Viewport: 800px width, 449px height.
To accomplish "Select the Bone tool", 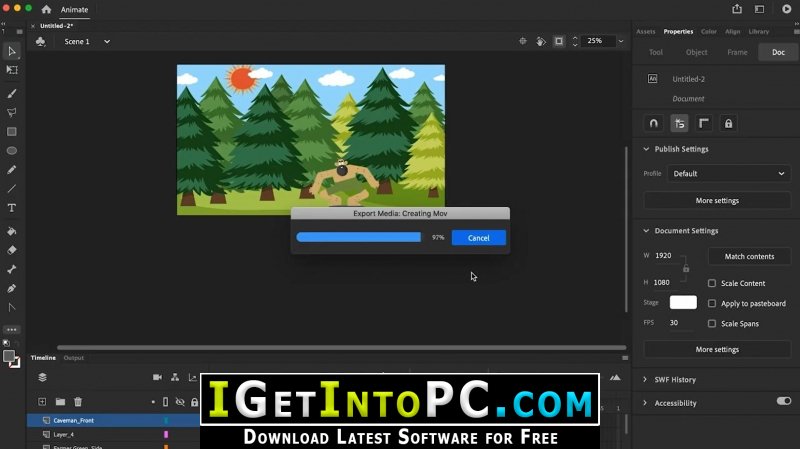I will (x=12, y=269).
